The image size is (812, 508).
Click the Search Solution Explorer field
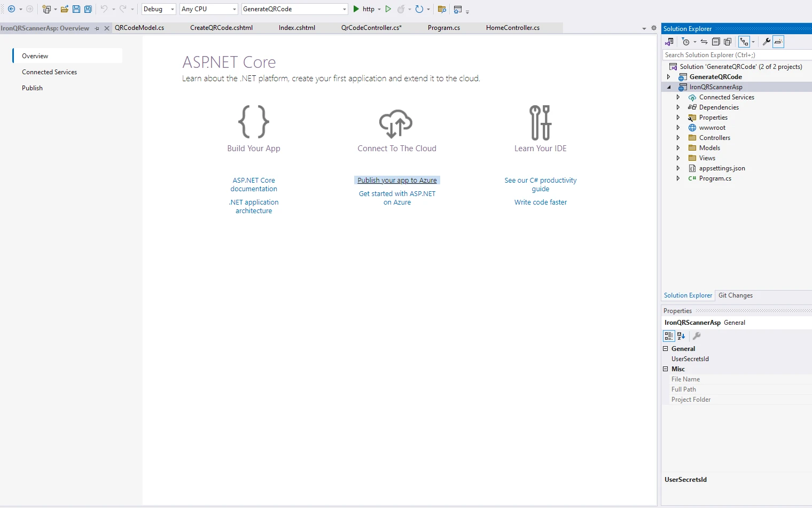point(736,55)
